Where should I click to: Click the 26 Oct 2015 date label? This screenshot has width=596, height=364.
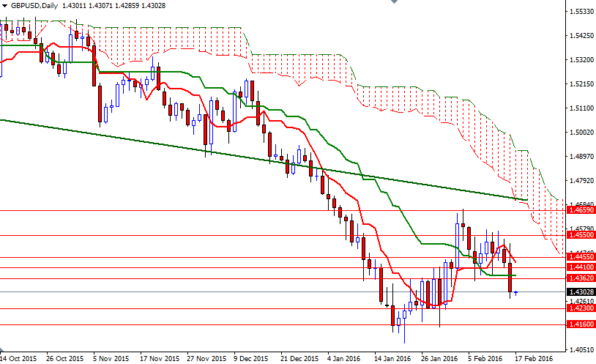point(64,358)
